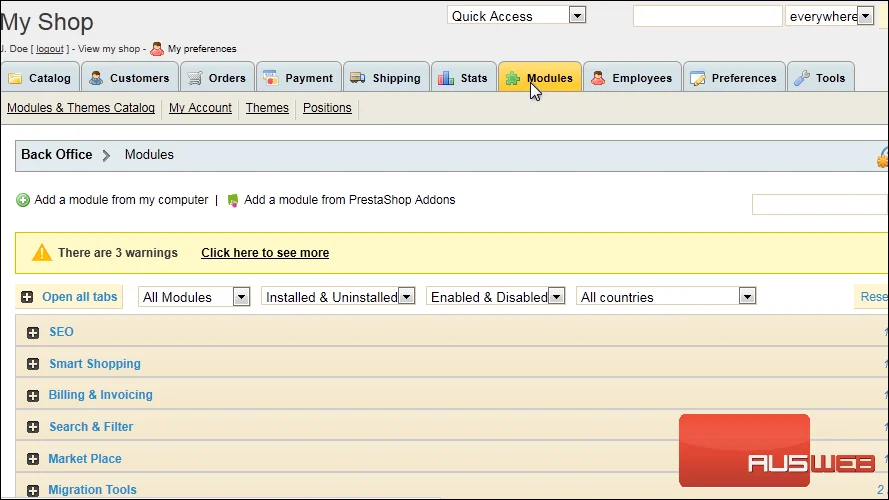Image resolution: width=889 pixels, height=500 pixels.
Task: Click the Catalog folder icon
Action: [15, 78]
